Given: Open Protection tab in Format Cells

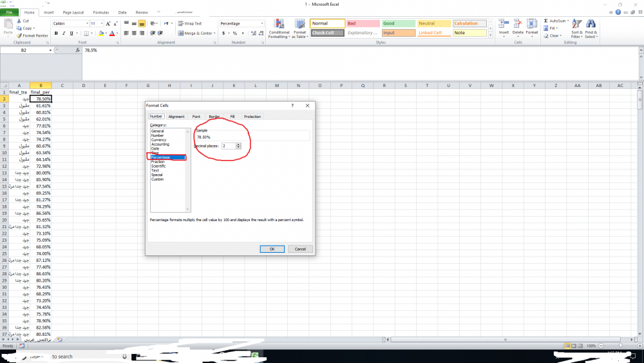Looking at the screenshot, I should [x=252, y=117].
